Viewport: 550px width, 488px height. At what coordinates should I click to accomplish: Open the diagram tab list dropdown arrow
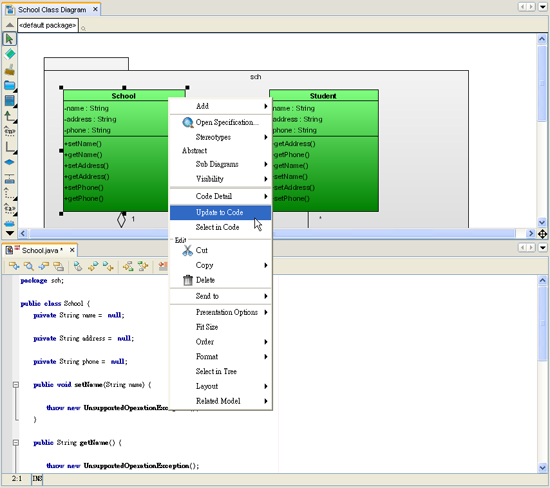coord(543,7)
